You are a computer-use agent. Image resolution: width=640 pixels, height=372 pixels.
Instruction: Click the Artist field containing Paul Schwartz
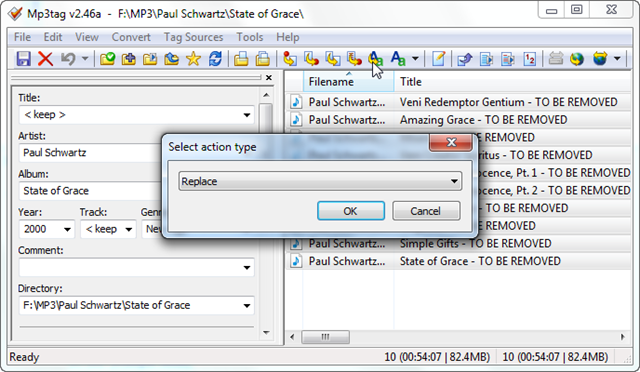(x=91, y=153)
